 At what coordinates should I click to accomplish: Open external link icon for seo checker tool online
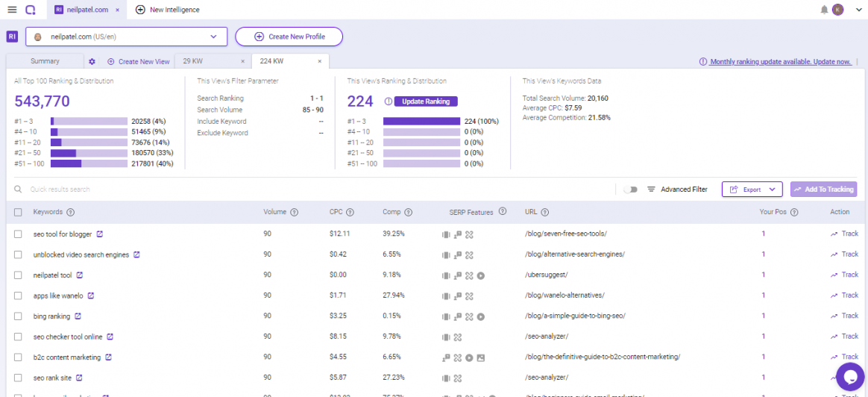click(x=110, y=337)
